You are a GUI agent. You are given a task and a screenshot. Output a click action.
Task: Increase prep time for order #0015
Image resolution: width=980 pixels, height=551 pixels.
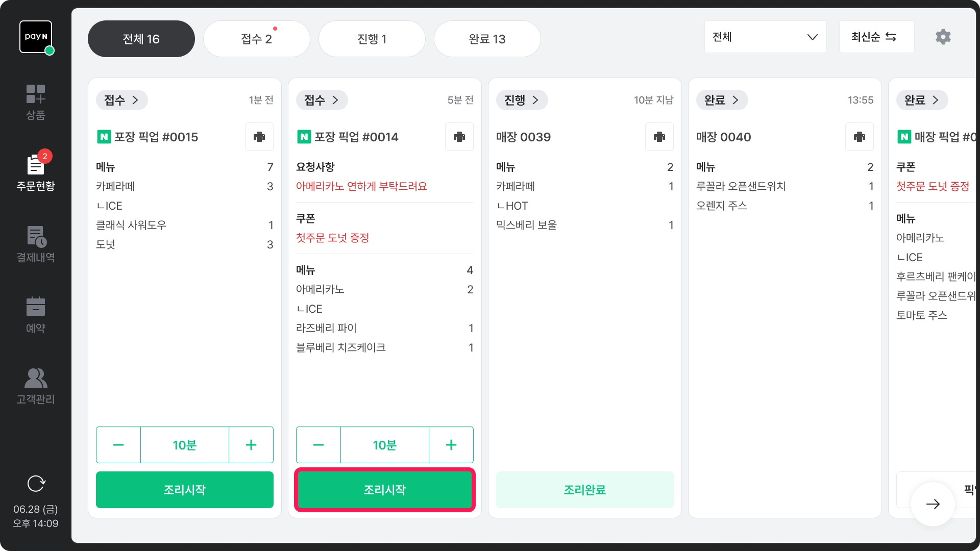point(251,445)
